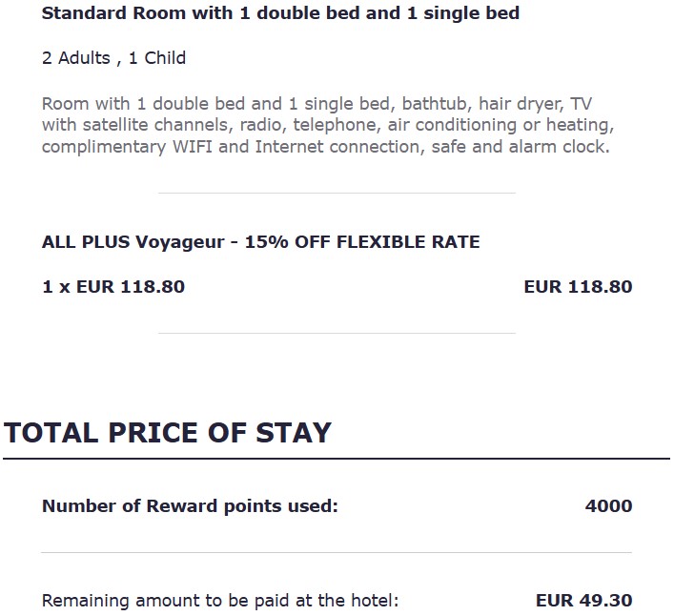The height and width of the screenshot is (616, 674).
Task: Click the 4000 reward points value
Action: tap(608, 506)
